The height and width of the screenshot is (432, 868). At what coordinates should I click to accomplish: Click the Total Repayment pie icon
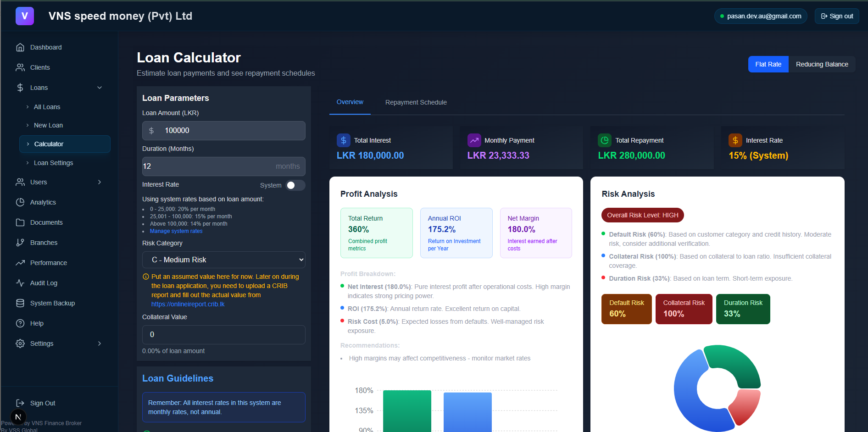pos(605,140)
